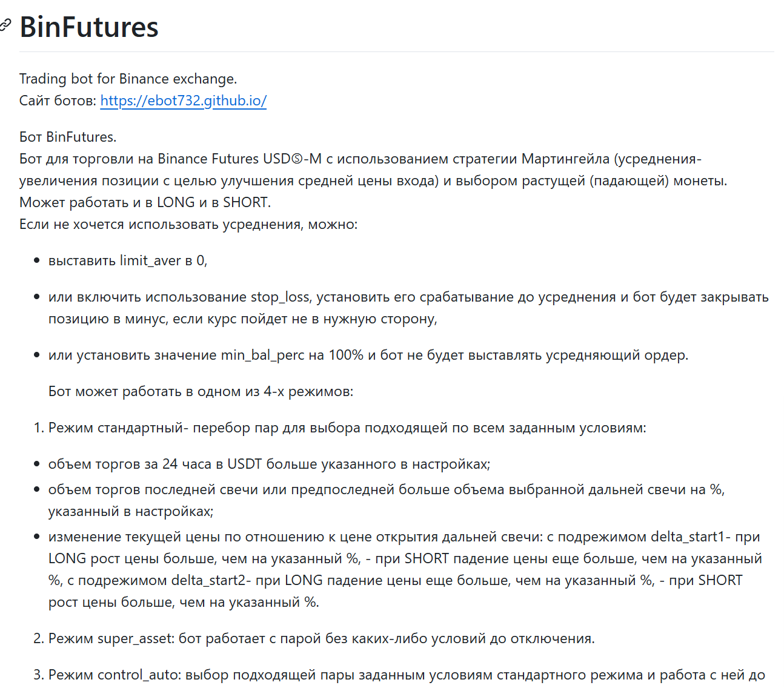
Task: Click the bullet mentioning stop_loss
Action: (x=408, y=297)
